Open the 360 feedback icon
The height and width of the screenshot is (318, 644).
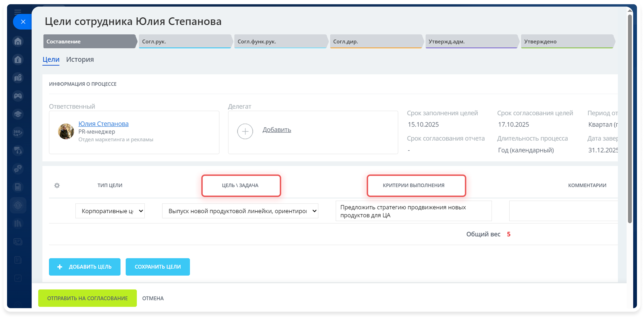pyautogui.click(x=18, y=132)
